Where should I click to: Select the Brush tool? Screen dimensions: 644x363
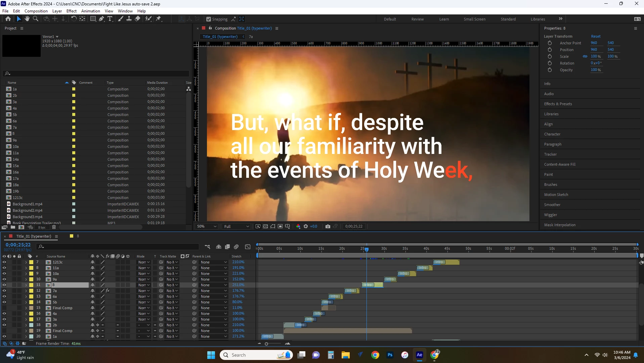coord(121,19)
